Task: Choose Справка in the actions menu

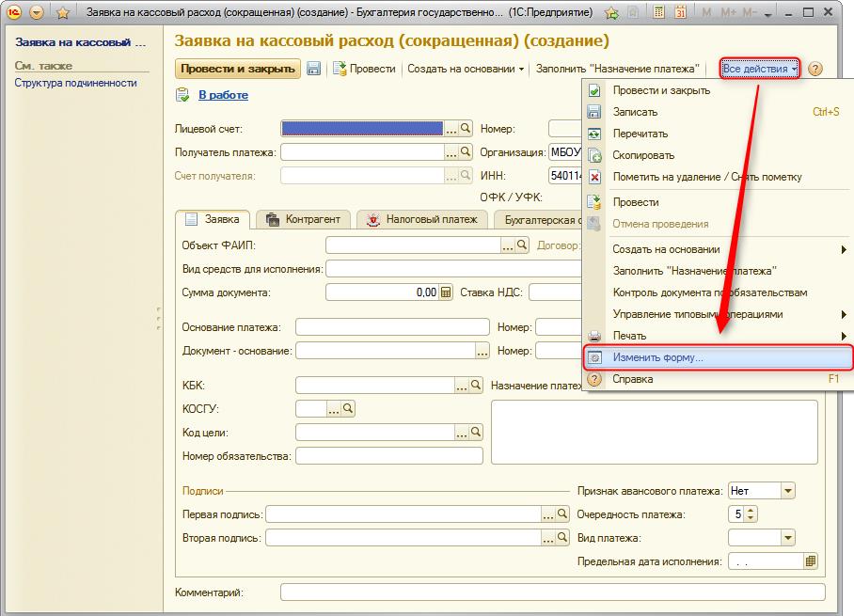Action: [717, 379]
